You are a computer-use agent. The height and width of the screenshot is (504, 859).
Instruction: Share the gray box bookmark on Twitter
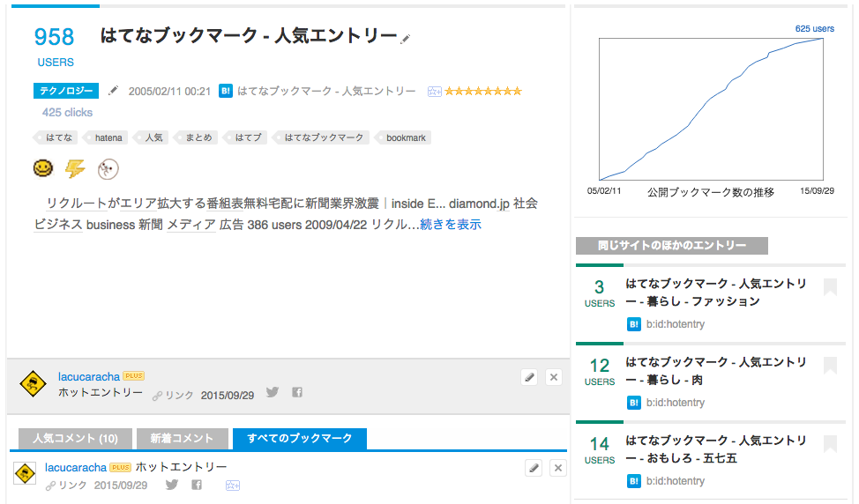(273, 392)
